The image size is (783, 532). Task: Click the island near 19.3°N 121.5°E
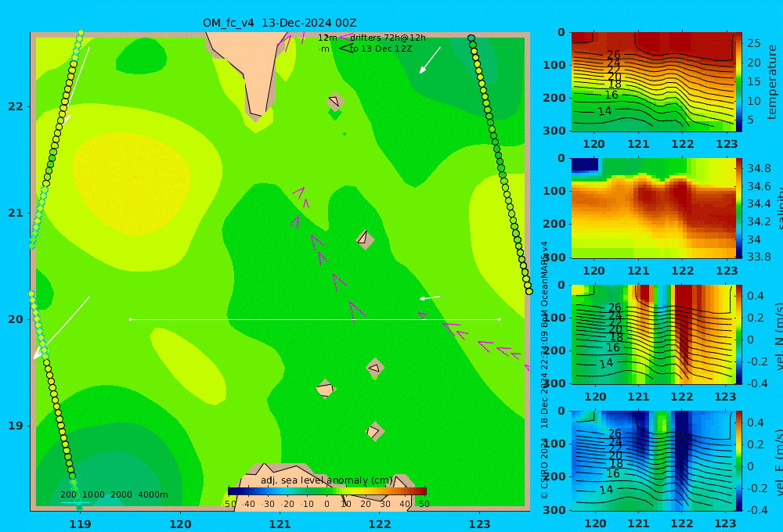pos(325,390)
